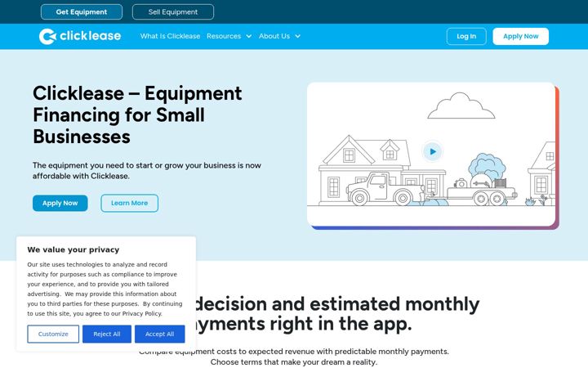Image resolution: width=588 pixels, height=368 pixels.
Task: Expand the About Us dropdown chevron
Action: tap(298, 37)
